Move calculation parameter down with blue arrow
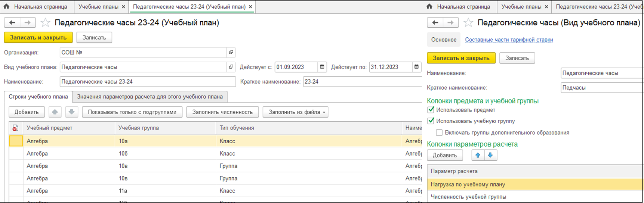The height and width of the screenshot is (203, 644). 490,155
